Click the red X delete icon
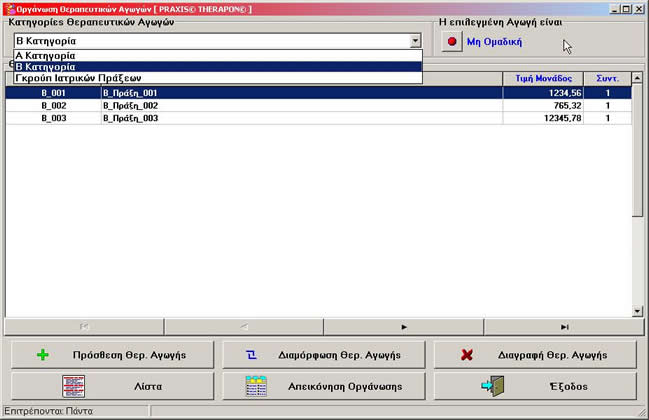This screenshot has height=420, width=649. (467, 355)
